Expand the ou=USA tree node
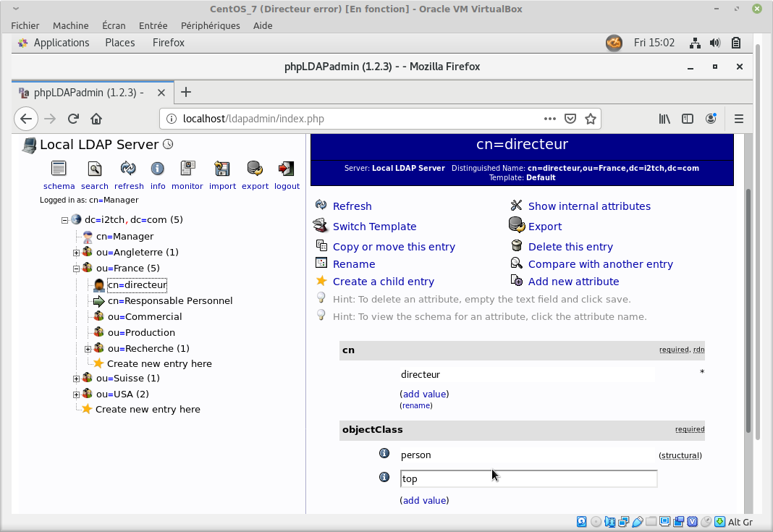 [x=76, y=394]
